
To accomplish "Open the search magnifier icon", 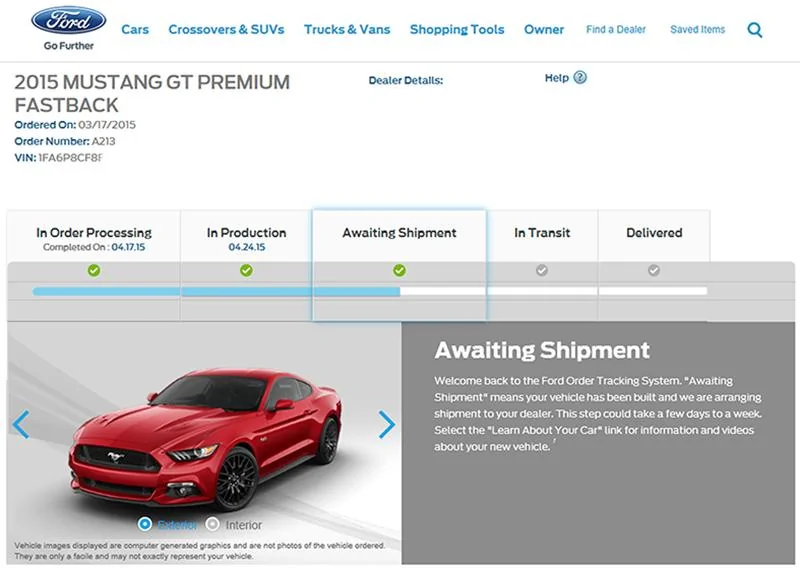I will [755, 30].
